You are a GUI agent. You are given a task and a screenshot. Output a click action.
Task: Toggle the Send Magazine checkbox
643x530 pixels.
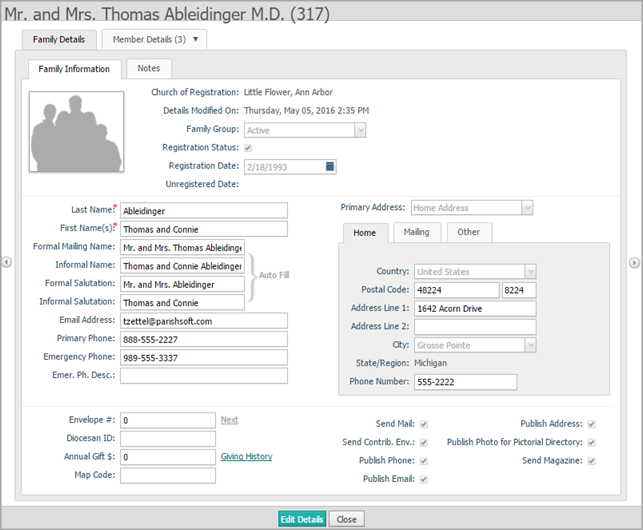(592, 461)
